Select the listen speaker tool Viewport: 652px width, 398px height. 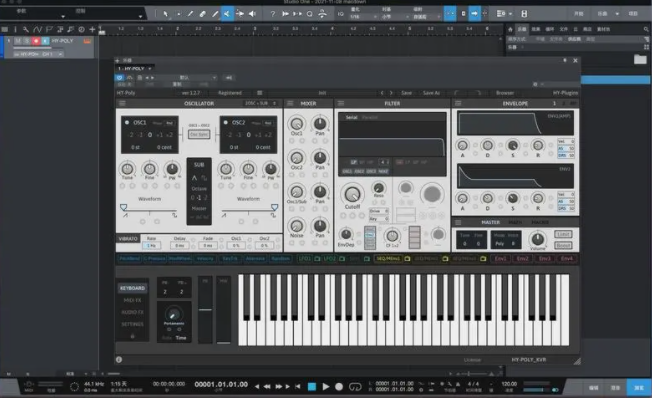point(252,14)
